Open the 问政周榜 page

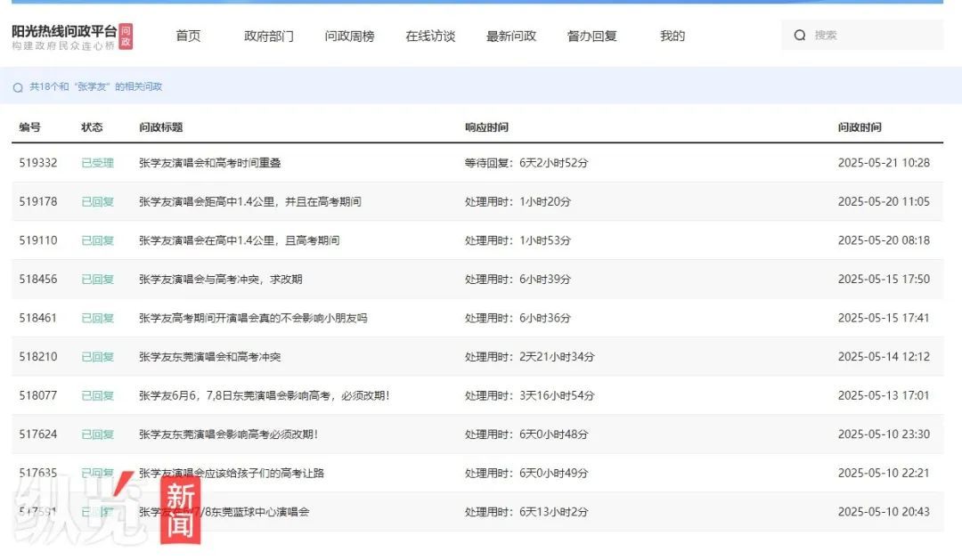coord(349,37)
